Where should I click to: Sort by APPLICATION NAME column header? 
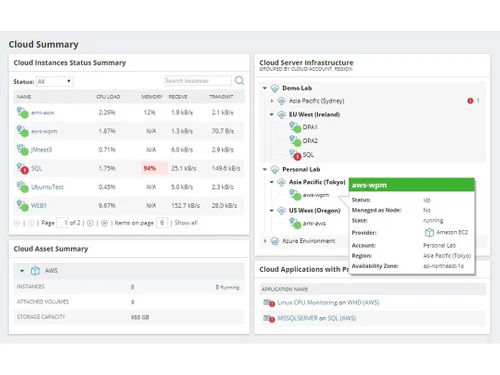tap(285, 289)
